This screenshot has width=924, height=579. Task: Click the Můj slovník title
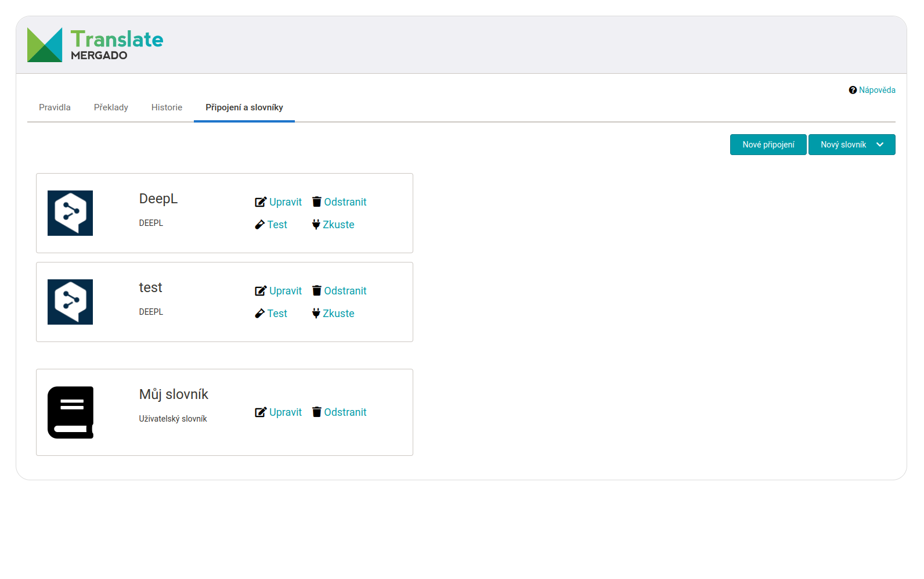(x=174, y=394)
